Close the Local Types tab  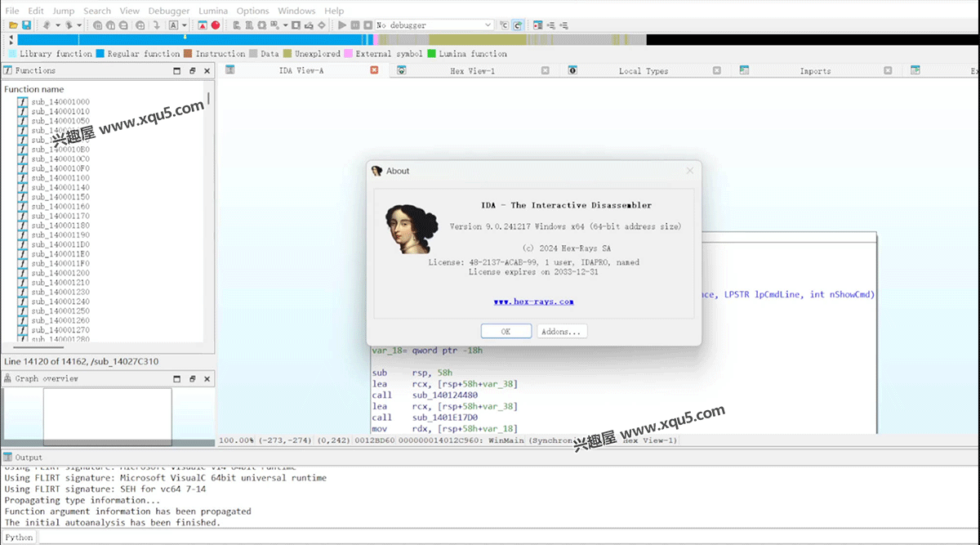[x=717, y=71]
